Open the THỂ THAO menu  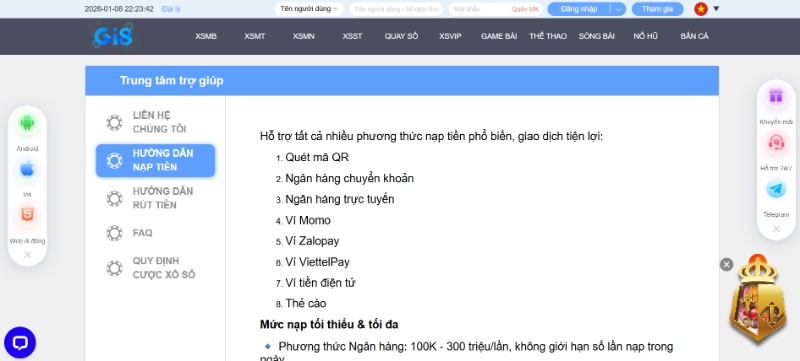(548, 36)
